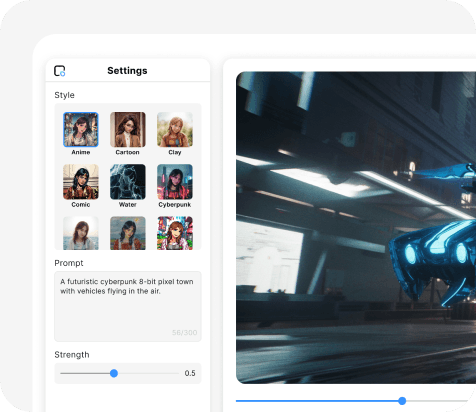Click the video progress bar handle

coord(402,401)
